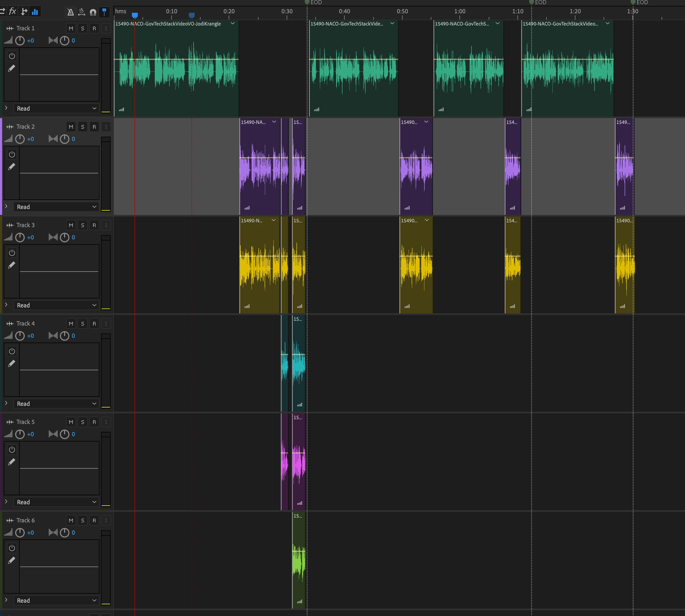685x616 pixels.
Task: Enable the magnet snapping icon
Action: [93, 12]
